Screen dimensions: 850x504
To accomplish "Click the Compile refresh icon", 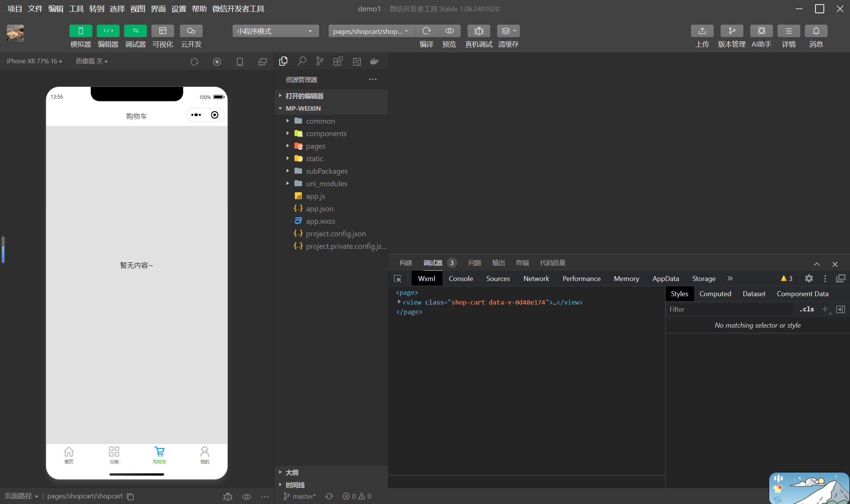I will tap(427, 31).
